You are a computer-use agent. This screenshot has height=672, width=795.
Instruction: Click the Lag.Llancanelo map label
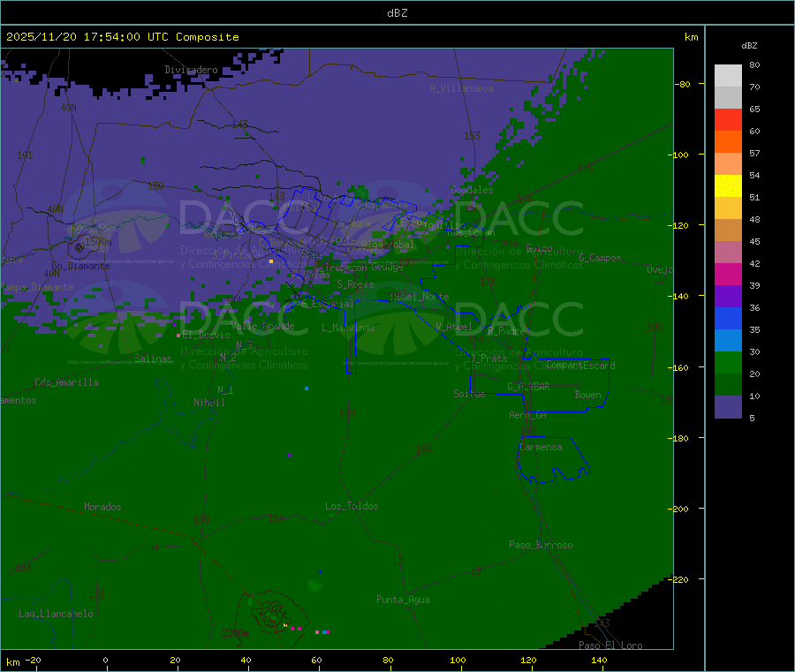pyautogui.click(x=56, y=614)
